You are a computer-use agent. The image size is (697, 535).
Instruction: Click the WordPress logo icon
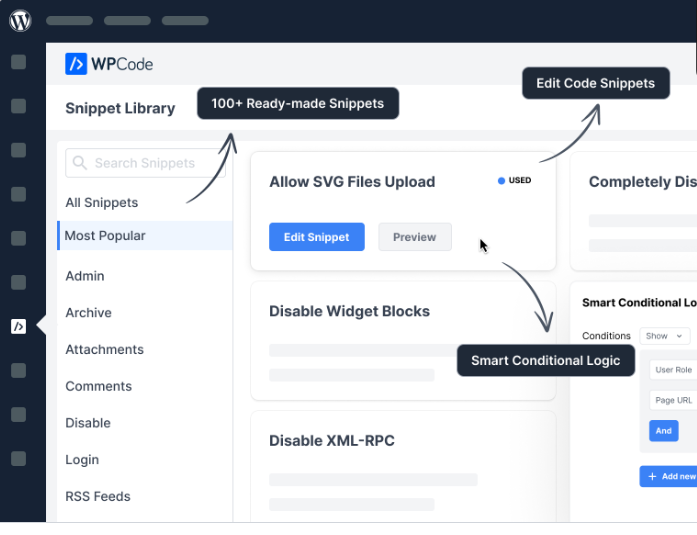(20, 20)
